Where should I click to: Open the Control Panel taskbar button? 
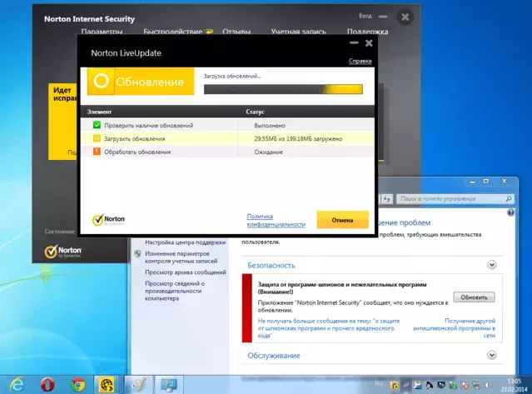pos(169,385)
